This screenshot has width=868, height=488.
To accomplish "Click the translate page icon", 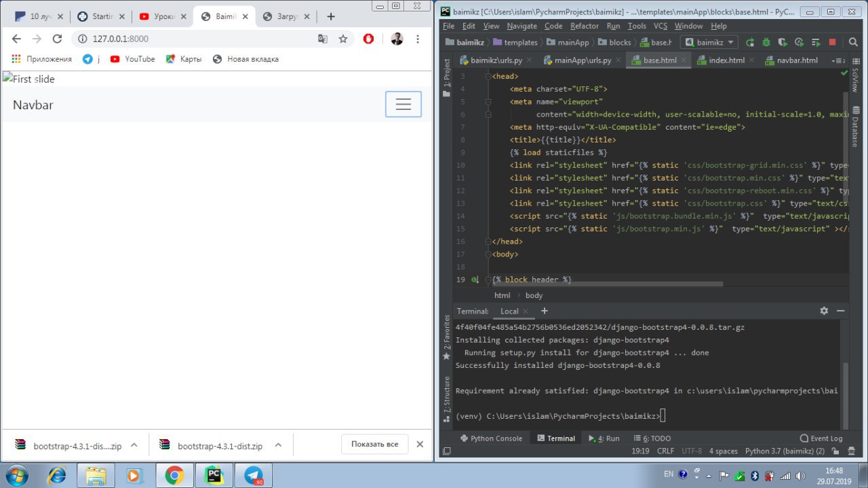I will pyautogui.click(x=323, y=39).
